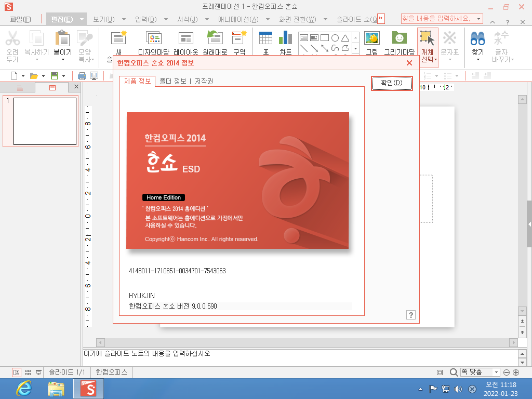
Task: Select the 제품 정보 tab
Action: tap(137, 81)
